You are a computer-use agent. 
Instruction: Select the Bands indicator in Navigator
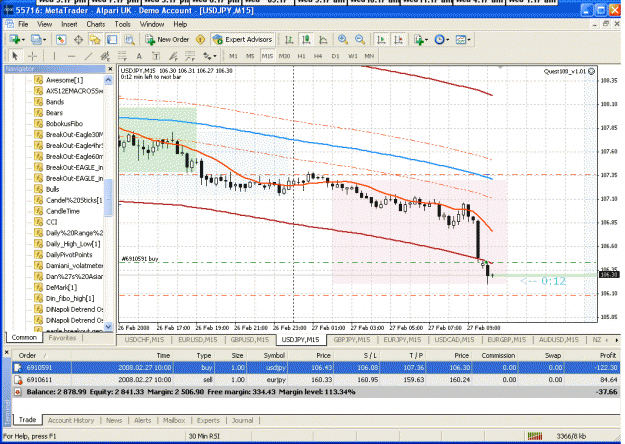tap(55, 102)
